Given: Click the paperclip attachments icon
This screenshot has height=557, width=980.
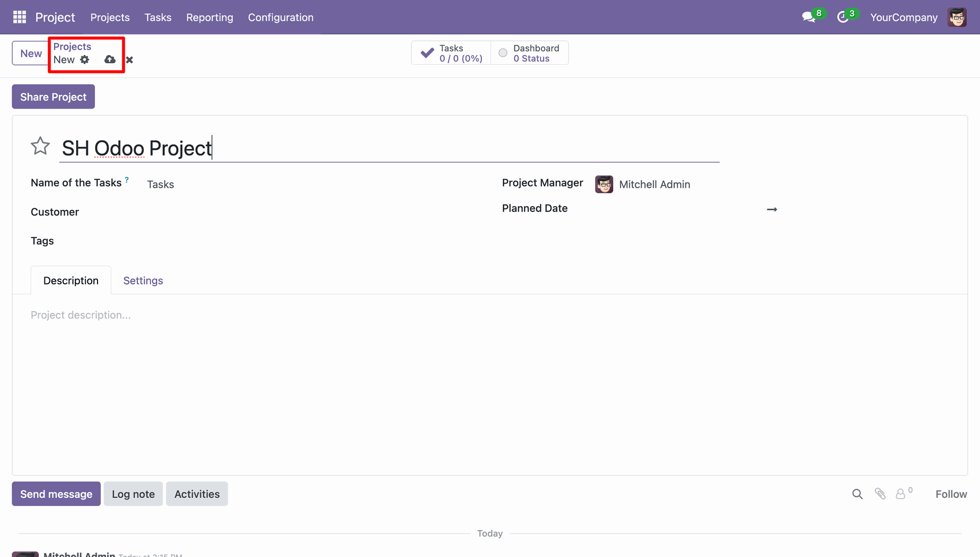Looking at the screenshot, I should point(880,494).
